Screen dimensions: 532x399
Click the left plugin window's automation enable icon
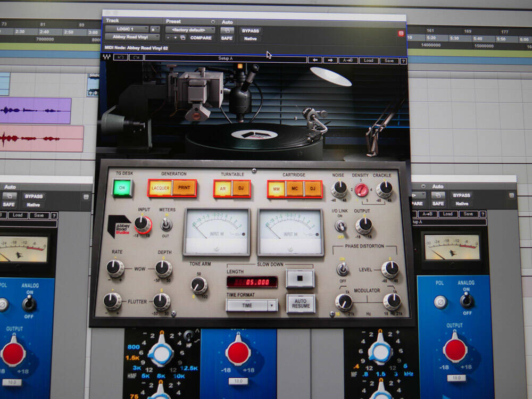(9, 196)
